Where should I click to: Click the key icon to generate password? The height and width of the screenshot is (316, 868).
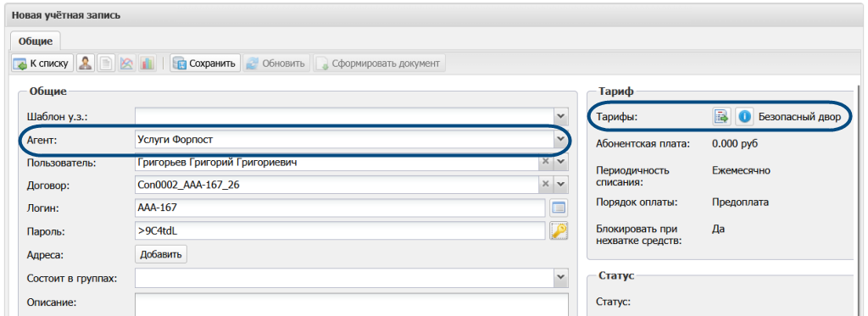(559, 230)
